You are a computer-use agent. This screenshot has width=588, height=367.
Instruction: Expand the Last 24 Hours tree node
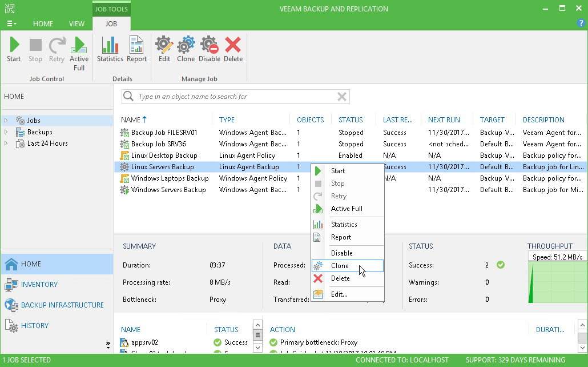click(6, 143)
